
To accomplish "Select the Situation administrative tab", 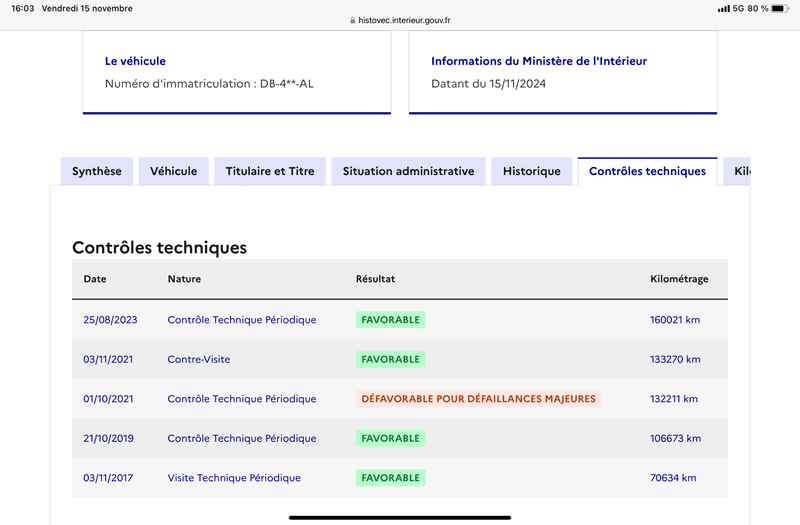I will click(409, 171).
